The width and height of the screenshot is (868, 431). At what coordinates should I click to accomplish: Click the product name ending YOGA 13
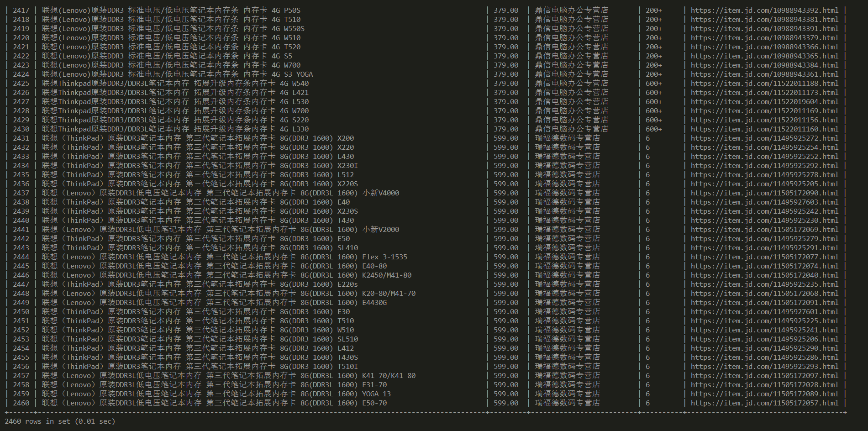click(x=216, y=394)
